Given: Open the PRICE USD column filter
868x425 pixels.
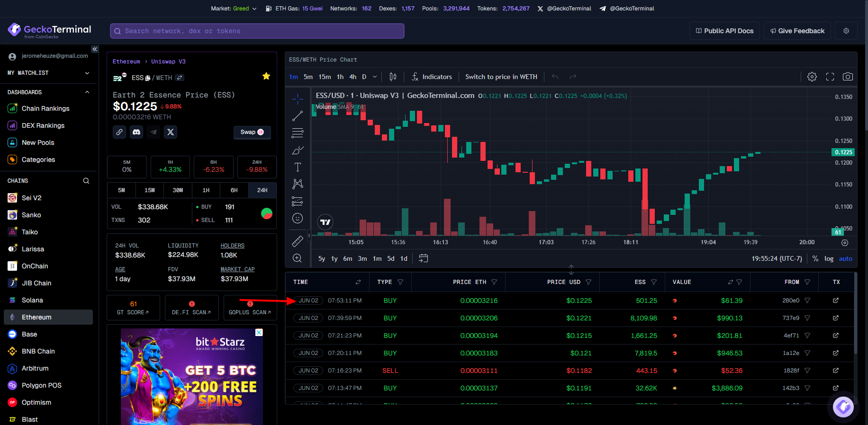Looking at the screenshot, I should click(588, 282).
